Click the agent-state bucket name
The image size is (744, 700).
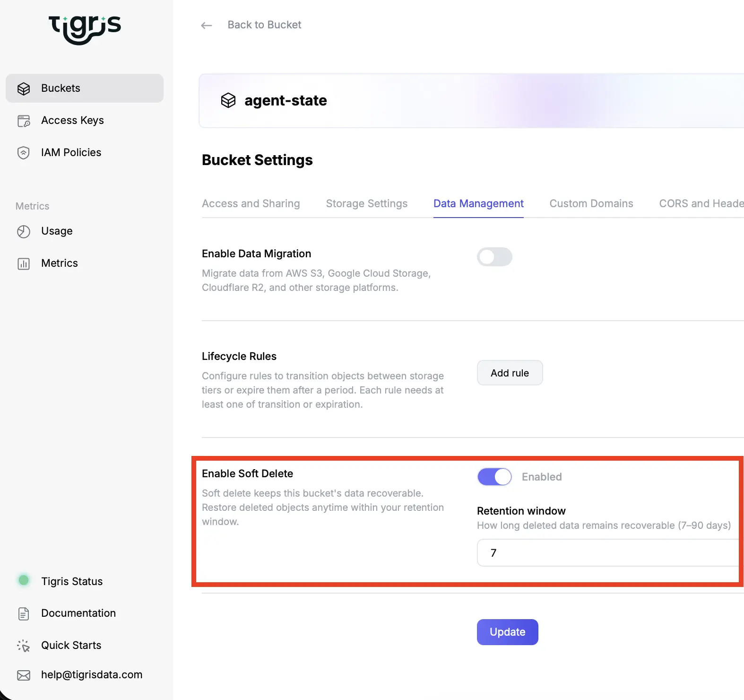[x=285, y=100]
